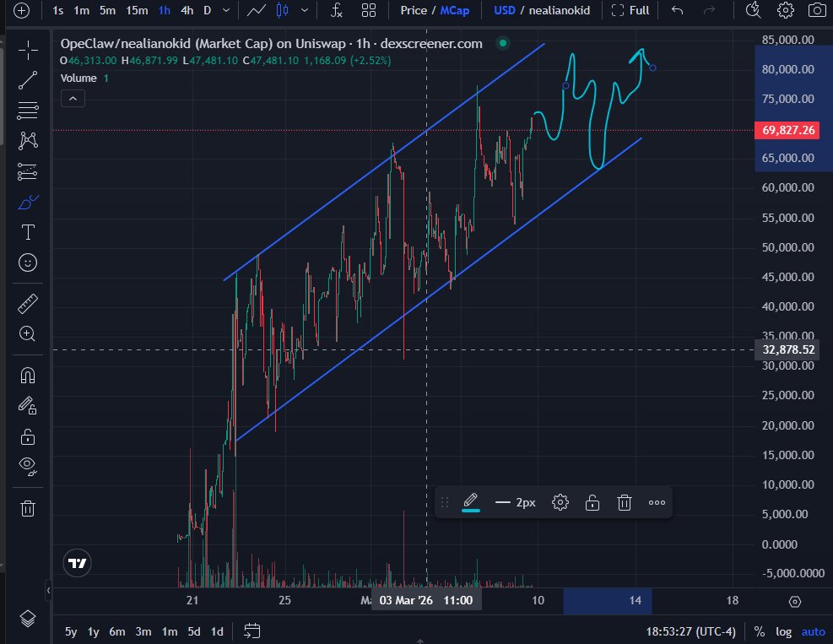Image resolution: width=833 pixels, height=644 pixels.
Task: Set range to 6m
Action: coord(116,631)
